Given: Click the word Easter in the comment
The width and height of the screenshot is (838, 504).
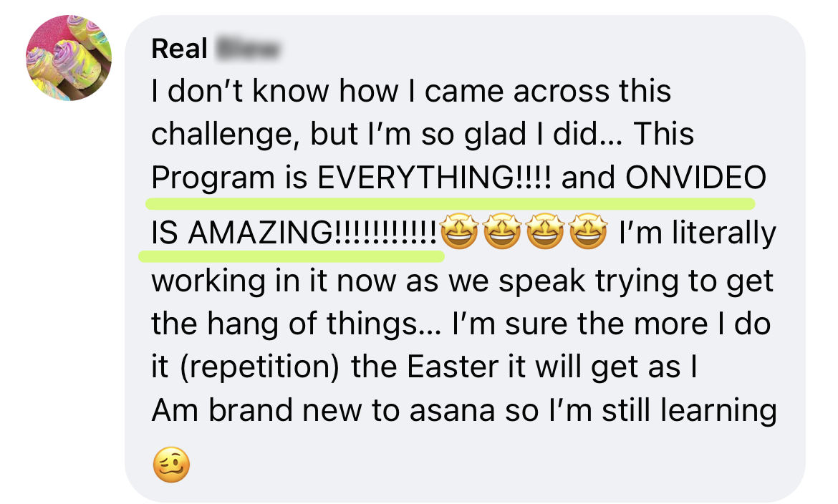Looking at the screenshot, I should coord(446,367).
